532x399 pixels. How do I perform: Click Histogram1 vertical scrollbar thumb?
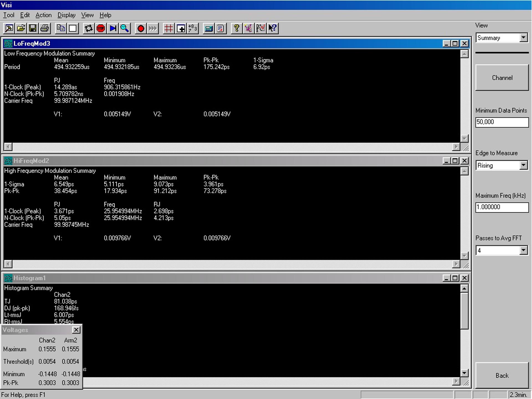click(x=464, y=311)
